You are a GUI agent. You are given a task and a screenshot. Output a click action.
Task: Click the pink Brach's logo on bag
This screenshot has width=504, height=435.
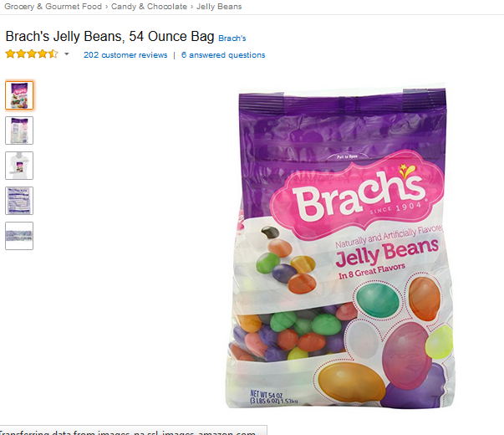(x=359, y=195)
